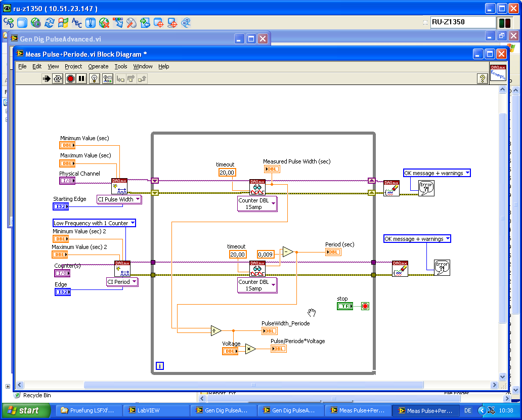This screenshot has width=522, height=420.
Task: Click the red Abort Execution button
Action: 70,79
